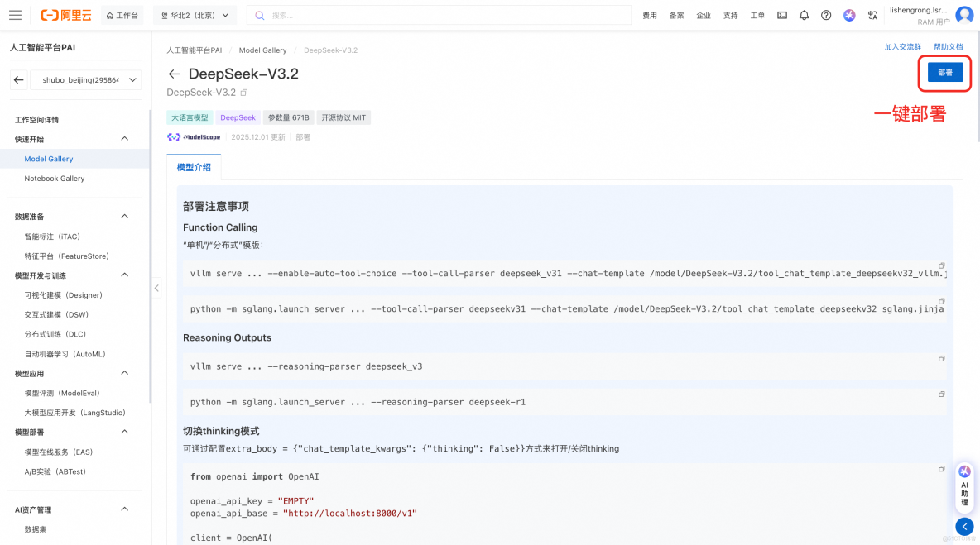Screen dimensions: 980x545
Task: Copy the vllm serve Function Calling command
Action: coord(941,265)
